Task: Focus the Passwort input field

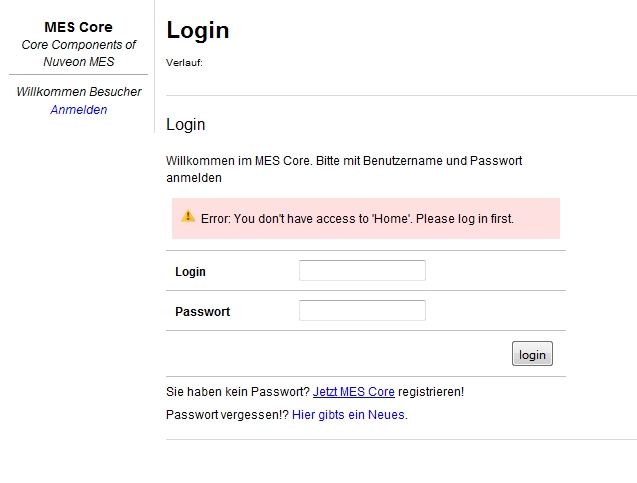Action: (362, 311)
